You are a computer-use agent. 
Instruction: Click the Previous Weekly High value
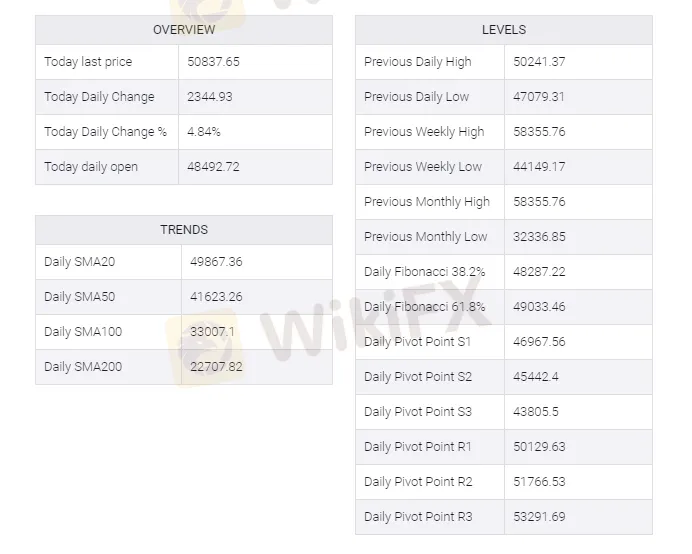[x=539, y=132]
